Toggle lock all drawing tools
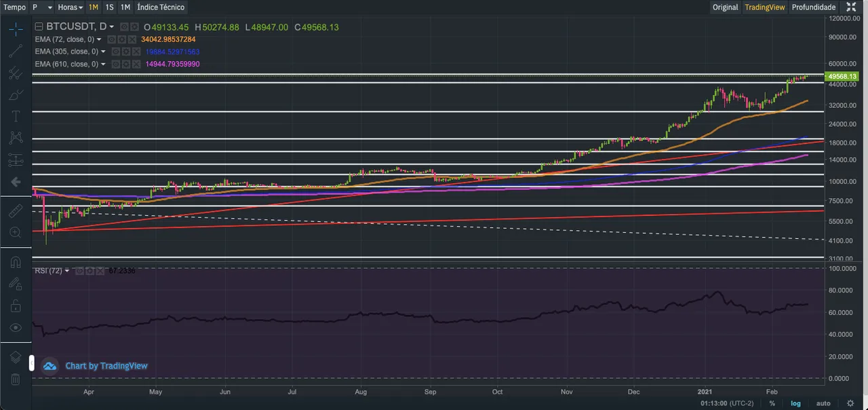The image size is (868, 410). [x=16, y=305]
